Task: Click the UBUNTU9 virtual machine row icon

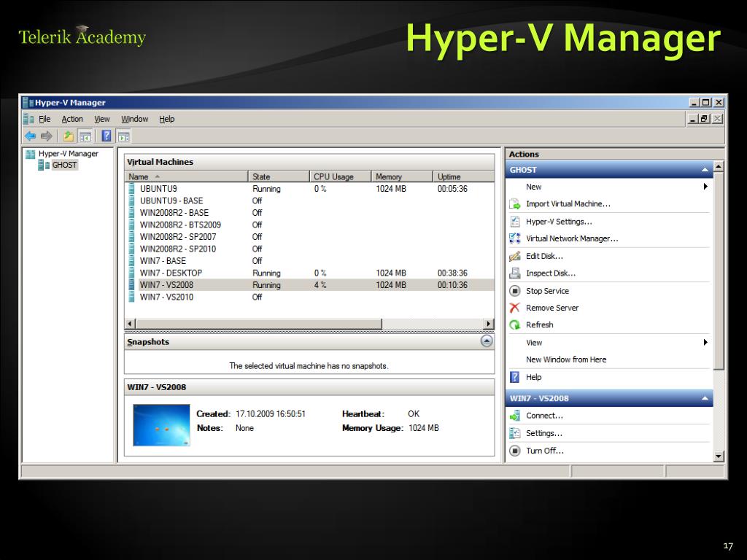Action: click(131, 189)
